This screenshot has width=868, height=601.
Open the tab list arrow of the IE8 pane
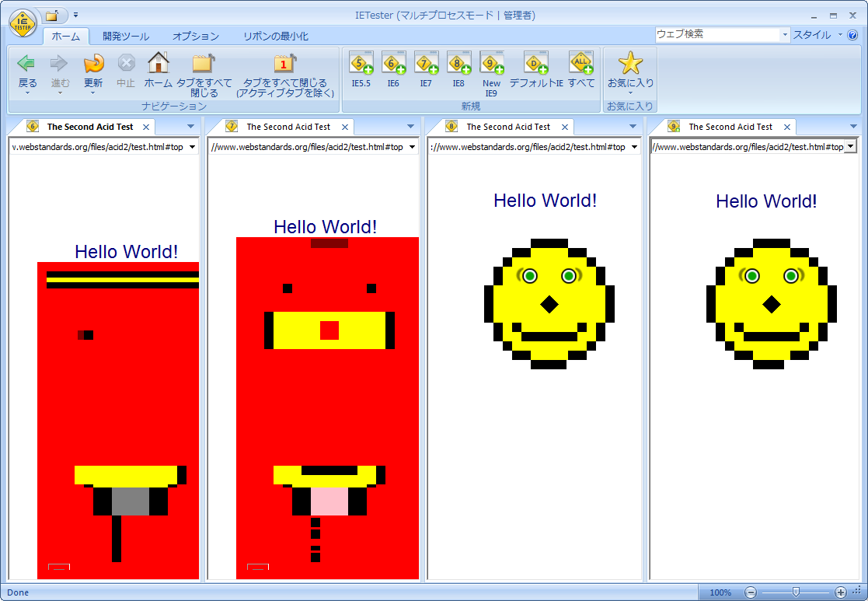pos(633,126)
